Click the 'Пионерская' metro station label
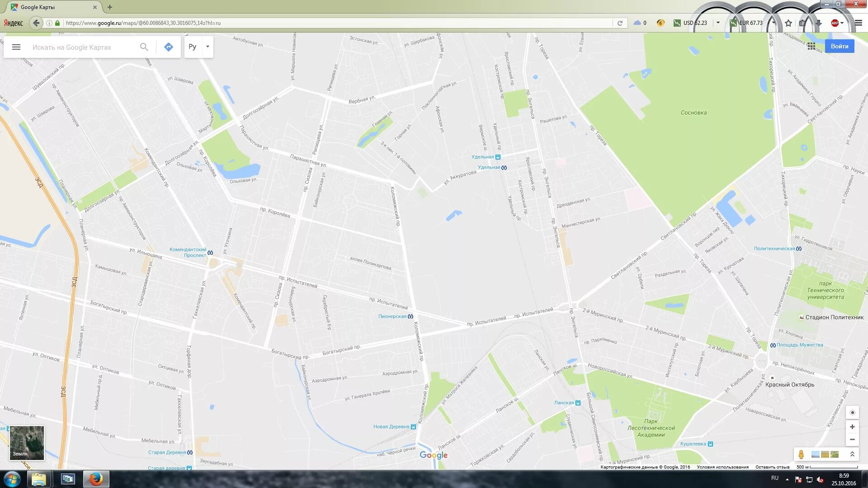The width and height of the screenshot is (868, 488). click(x=392, y=316)
